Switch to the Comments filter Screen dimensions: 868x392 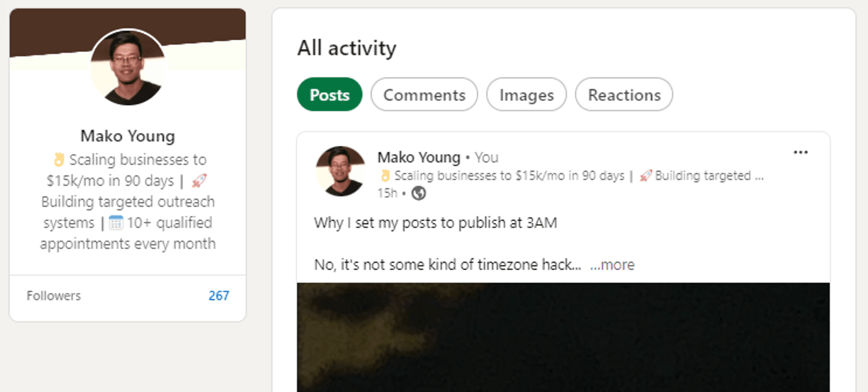(424, 95)
